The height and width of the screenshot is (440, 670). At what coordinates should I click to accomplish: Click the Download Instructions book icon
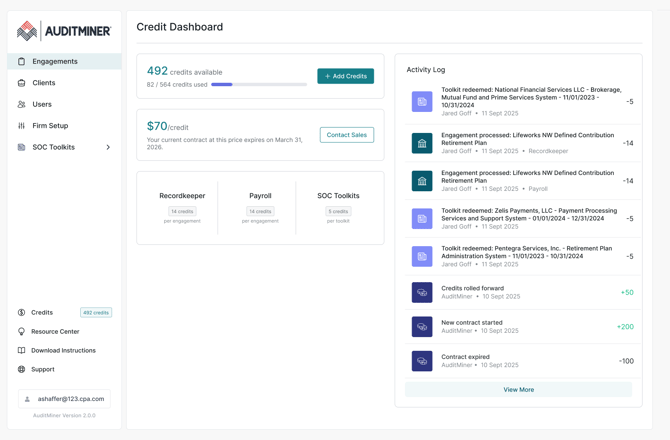pyautogui.click(x=22, y=350)
